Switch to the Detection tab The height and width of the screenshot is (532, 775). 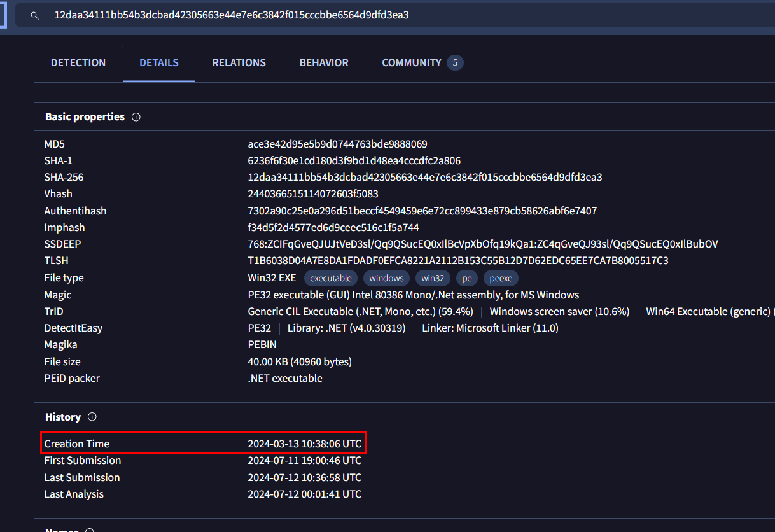[x=78, y=62]
